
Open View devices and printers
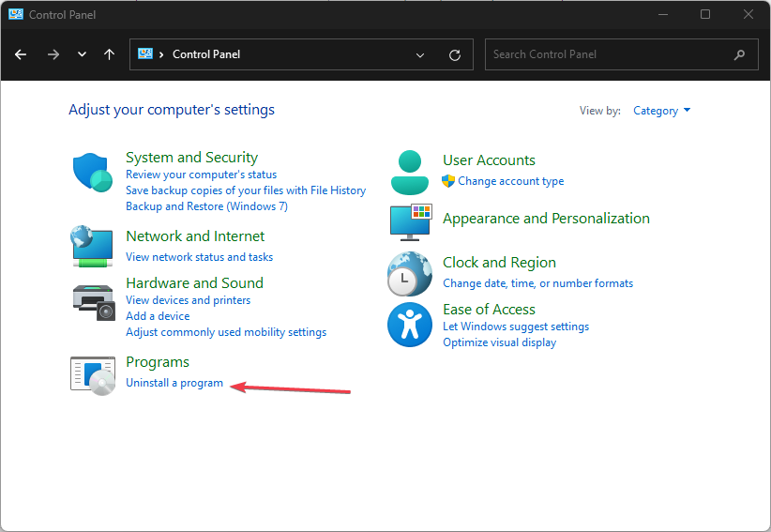[188, 300]
